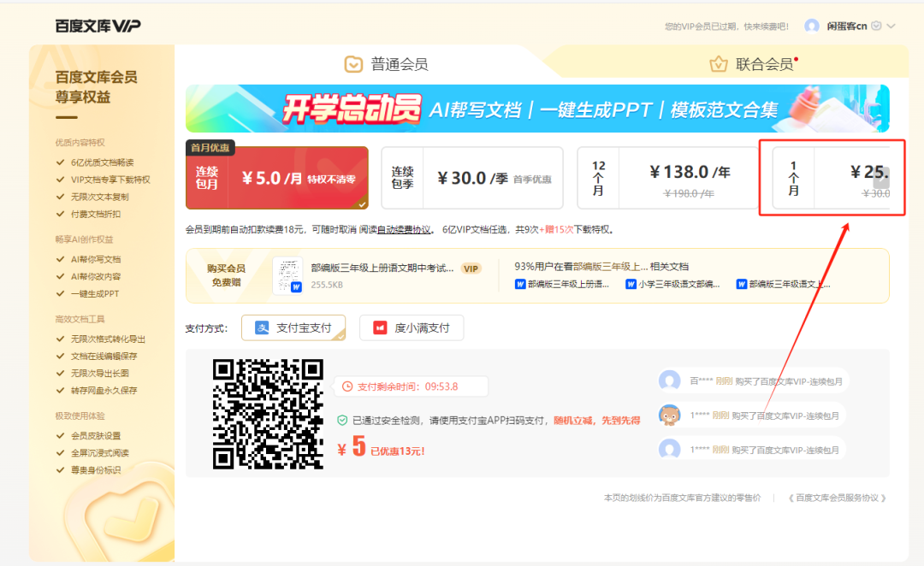
Task: Click the AI帮你改内容 benefit
Action: 96,276
